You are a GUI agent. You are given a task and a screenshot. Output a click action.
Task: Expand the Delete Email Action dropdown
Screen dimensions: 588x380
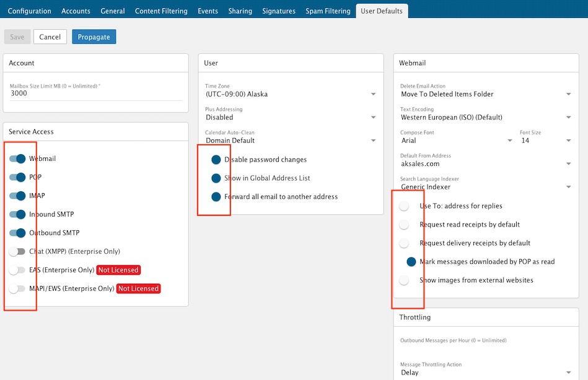(485, 94)
